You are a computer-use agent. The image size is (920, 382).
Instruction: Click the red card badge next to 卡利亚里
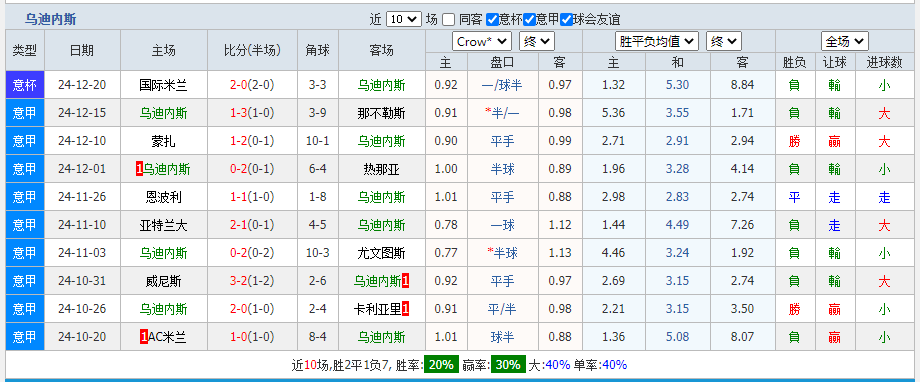[405, 309]
